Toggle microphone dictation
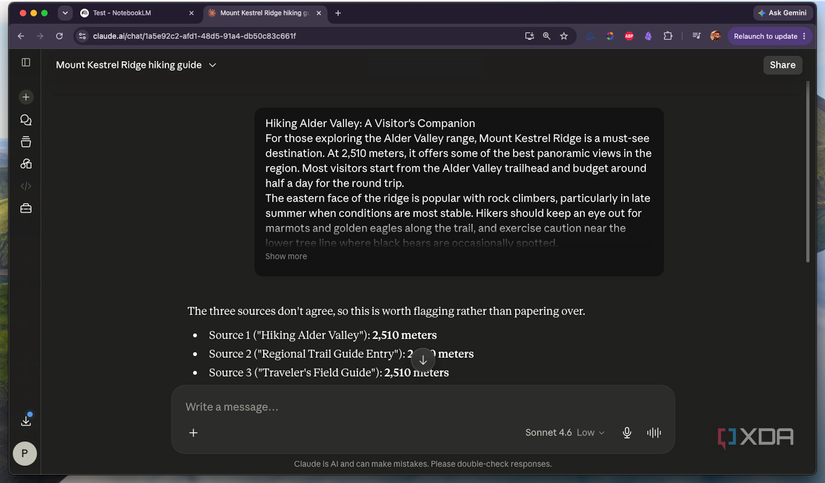Image resolution: width=825 pixels, height=483 pixels. click(x=627, y=432)
